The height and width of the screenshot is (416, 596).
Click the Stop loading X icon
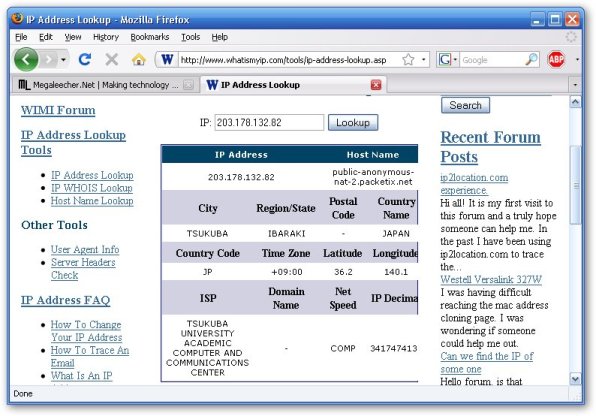pos(112,59)
